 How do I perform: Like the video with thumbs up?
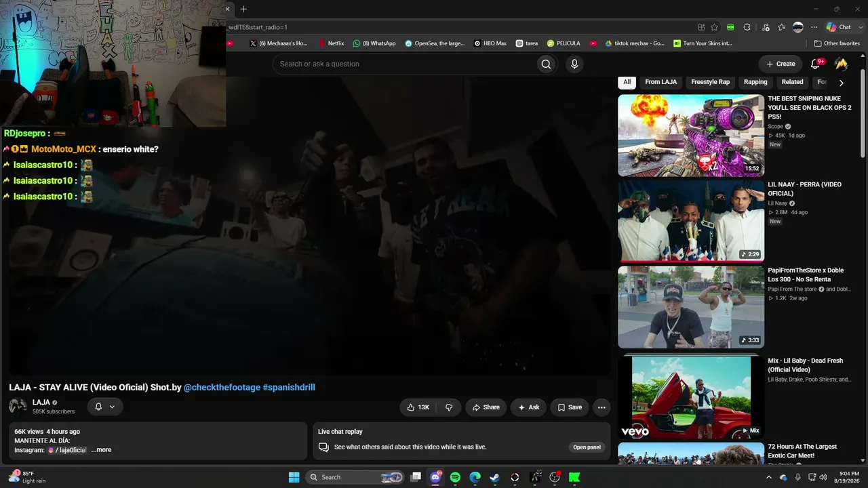coord(418,407)
